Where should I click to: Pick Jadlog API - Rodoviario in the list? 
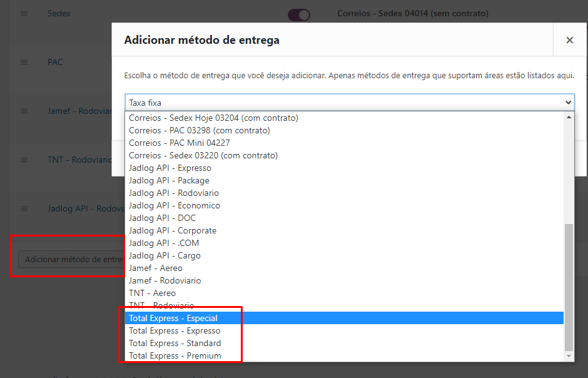click(x=344, y=193)
